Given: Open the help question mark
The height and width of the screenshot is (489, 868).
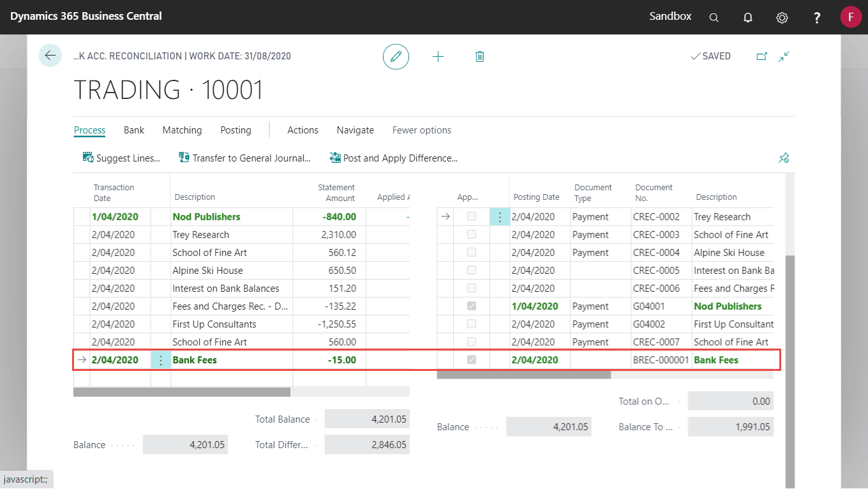Looking at the screenshot, I should [x=817, y=17].
